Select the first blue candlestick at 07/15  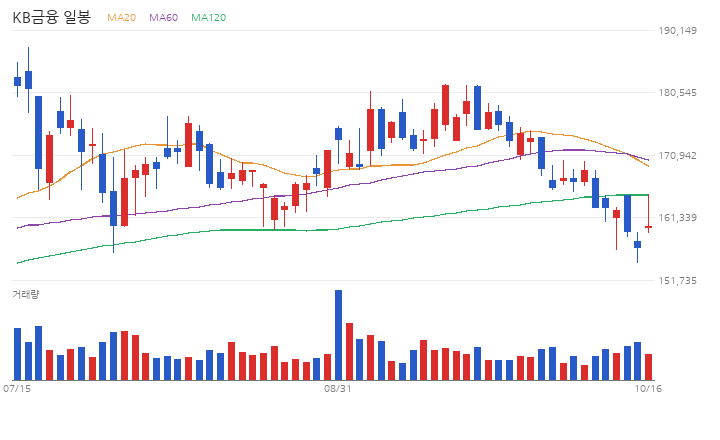17,81
